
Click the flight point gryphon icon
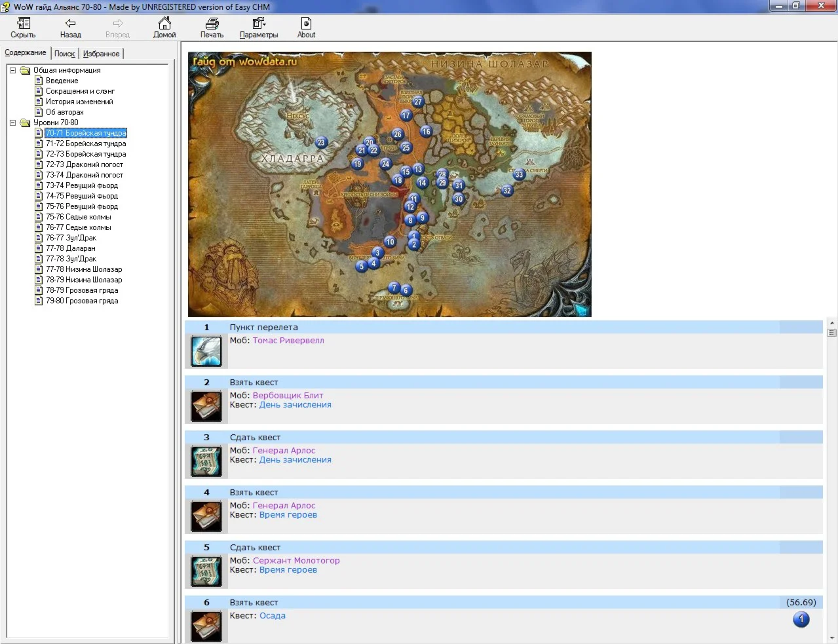pyautogui.click(x=206, y=351)
